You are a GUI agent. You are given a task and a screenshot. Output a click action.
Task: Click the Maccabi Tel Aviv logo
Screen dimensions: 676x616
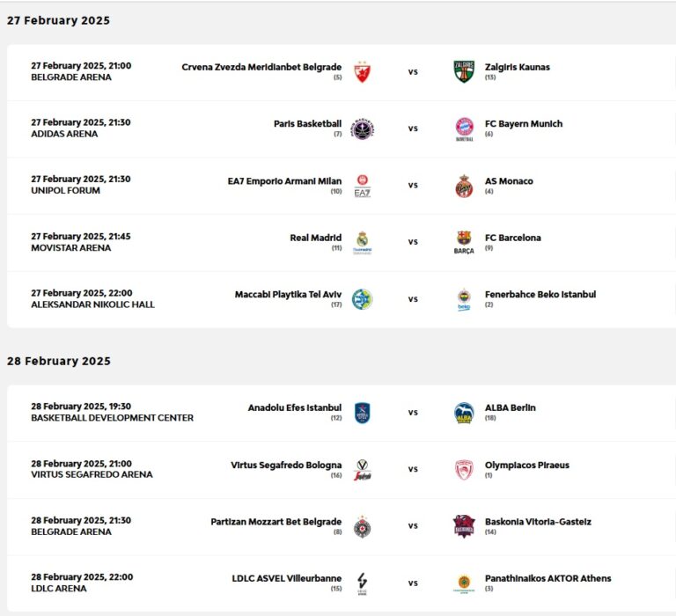click(362, 299)
